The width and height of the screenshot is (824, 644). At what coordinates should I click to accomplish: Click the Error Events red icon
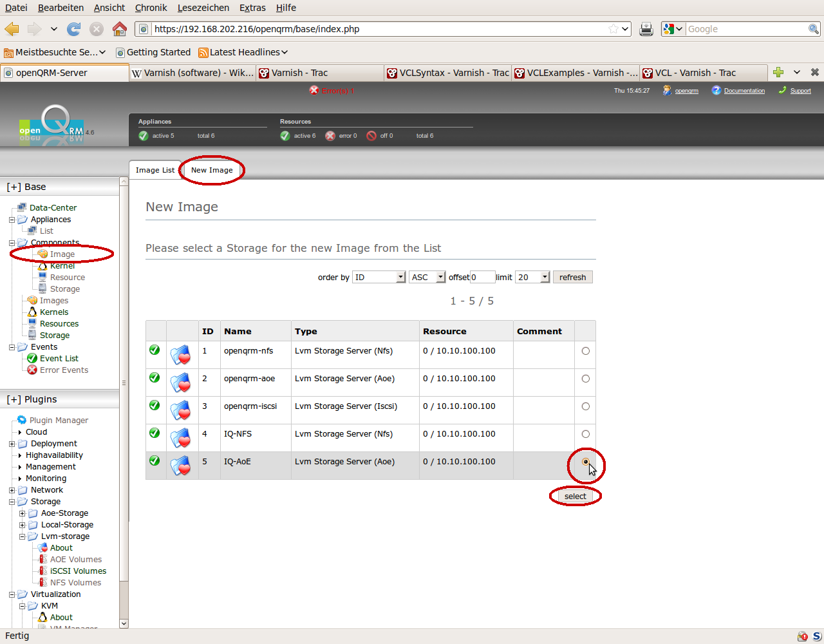pyautogui.click(x=32, y=370)
